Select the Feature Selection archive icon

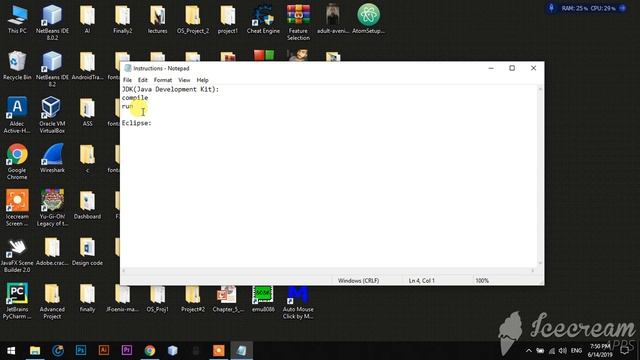pos(298,22)
